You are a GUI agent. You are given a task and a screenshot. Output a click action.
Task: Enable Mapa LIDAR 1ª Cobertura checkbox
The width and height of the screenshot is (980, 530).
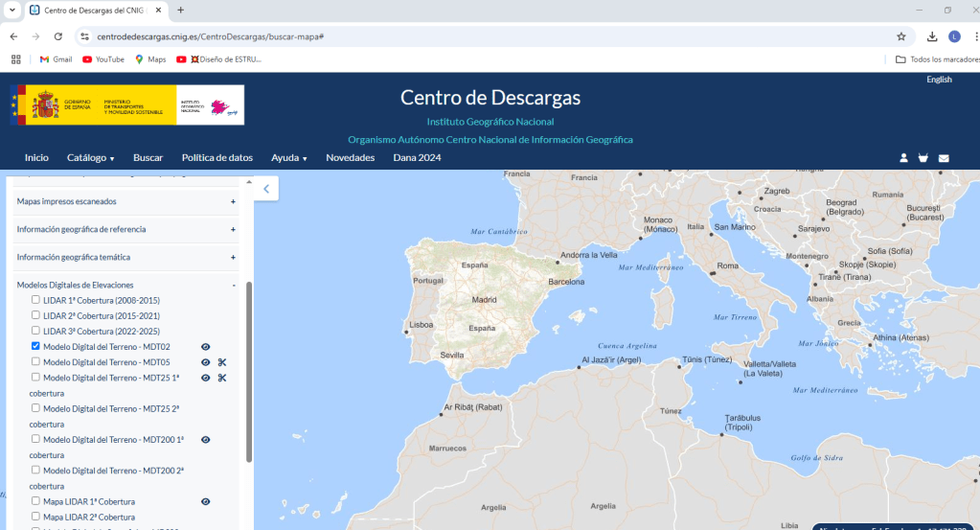tap(35, 500)
